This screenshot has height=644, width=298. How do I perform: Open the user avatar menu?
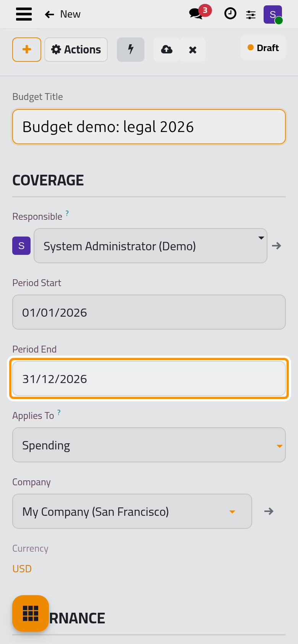(x=273, y=14)
